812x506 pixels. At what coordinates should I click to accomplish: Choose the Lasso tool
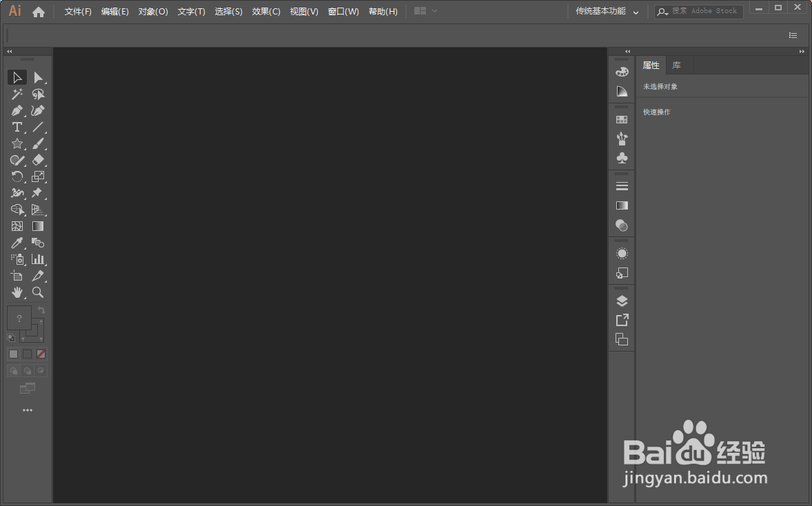[38, 94]
